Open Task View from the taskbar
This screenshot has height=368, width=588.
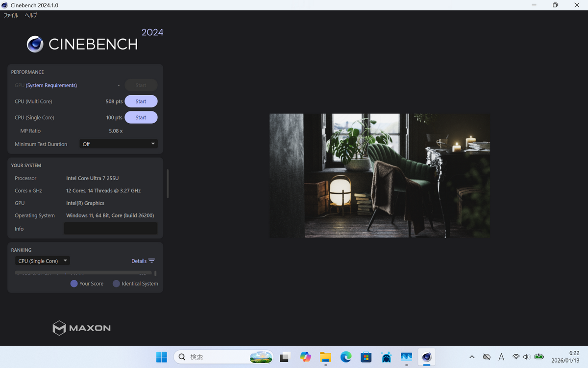[x=285, y=357]
